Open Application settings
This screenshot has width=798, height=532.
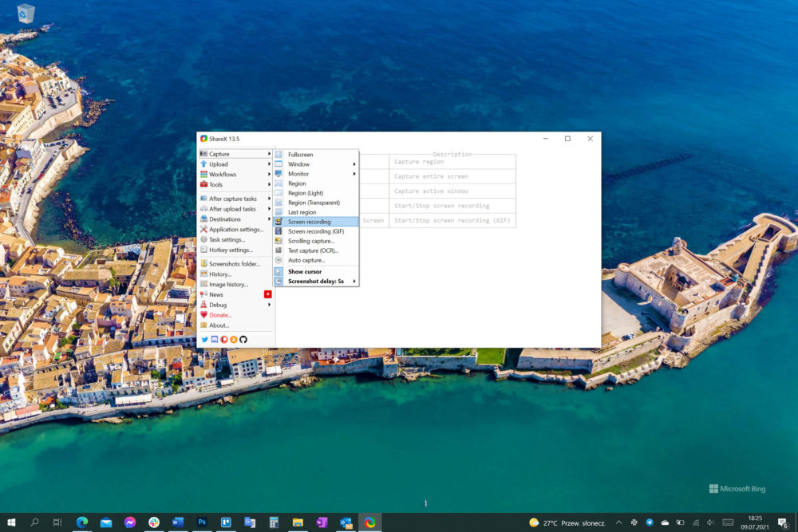coord(235,230)
